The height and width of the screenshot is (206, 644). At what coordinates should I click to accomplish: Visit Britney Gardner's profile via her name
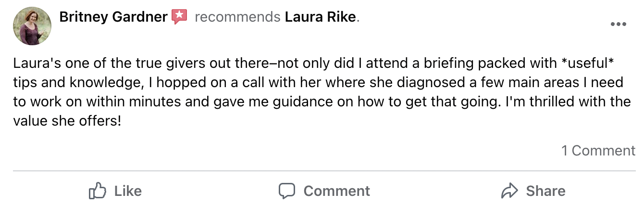[113, 17]
